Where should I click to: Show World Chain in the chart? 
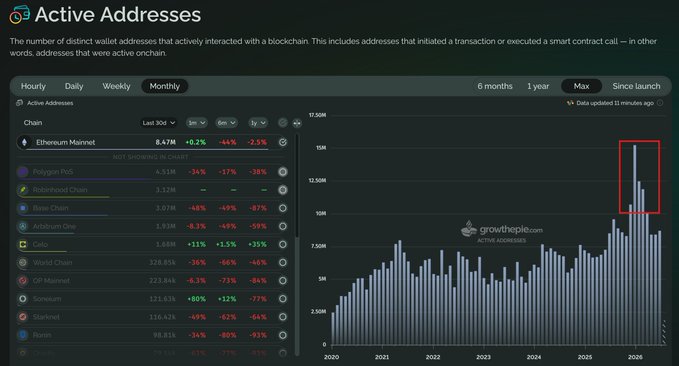coord(283,262)
